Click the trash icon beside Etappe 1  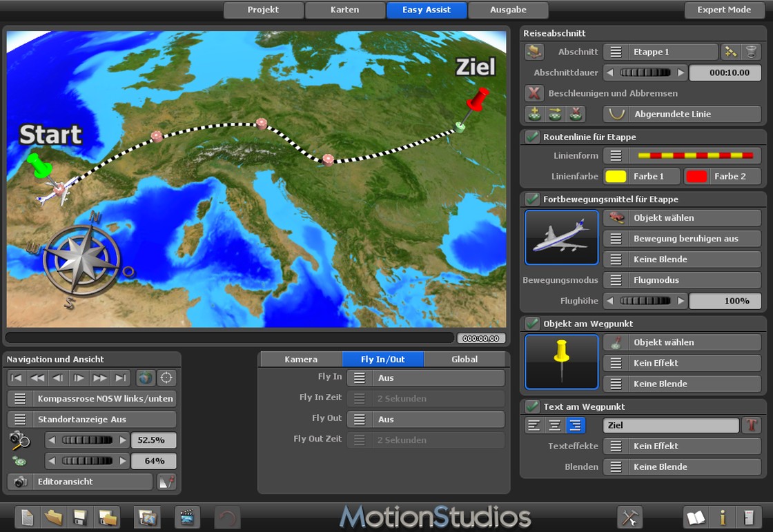tap(751, 52)
